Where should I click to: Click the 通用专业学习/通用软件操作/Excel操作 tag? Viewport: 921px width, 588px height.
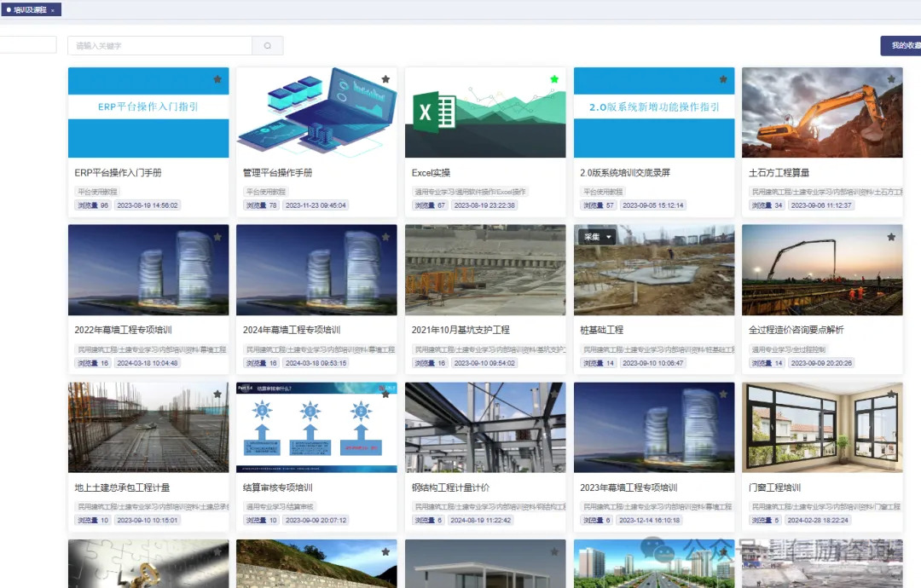[471, 192]
